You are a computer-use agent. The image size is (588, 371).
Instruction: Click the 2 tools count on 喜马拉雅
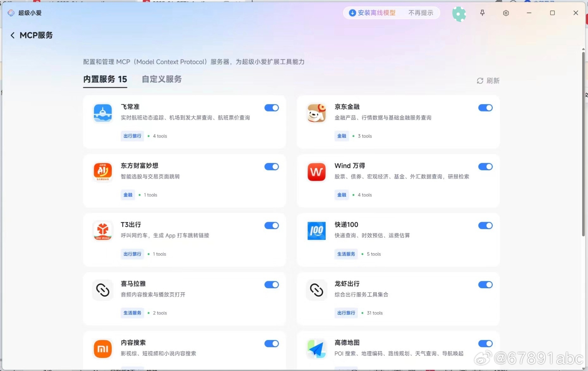[160, 313]
